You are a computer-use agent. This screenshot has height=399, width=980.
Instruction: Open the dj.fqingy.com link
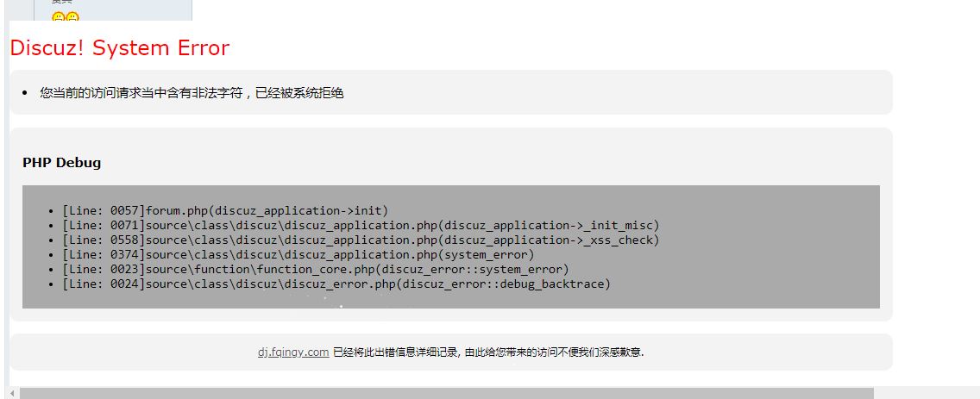click(x=293, y=352)
